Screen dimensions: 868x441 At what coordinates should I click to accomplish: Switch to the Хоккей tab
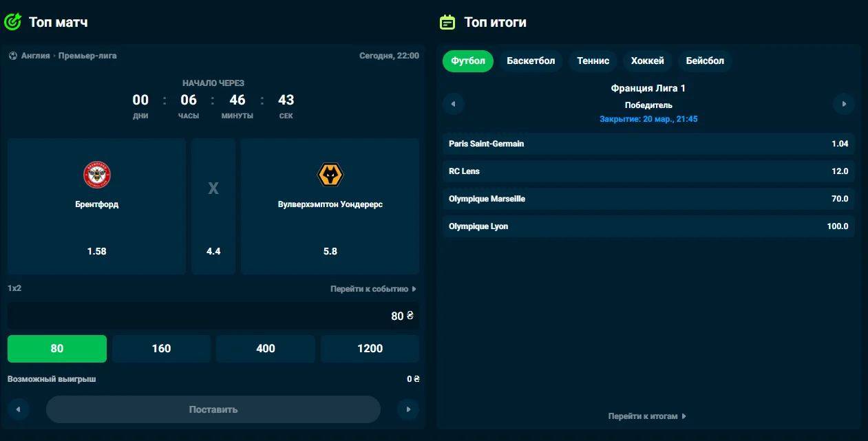[x=648, y=61]
